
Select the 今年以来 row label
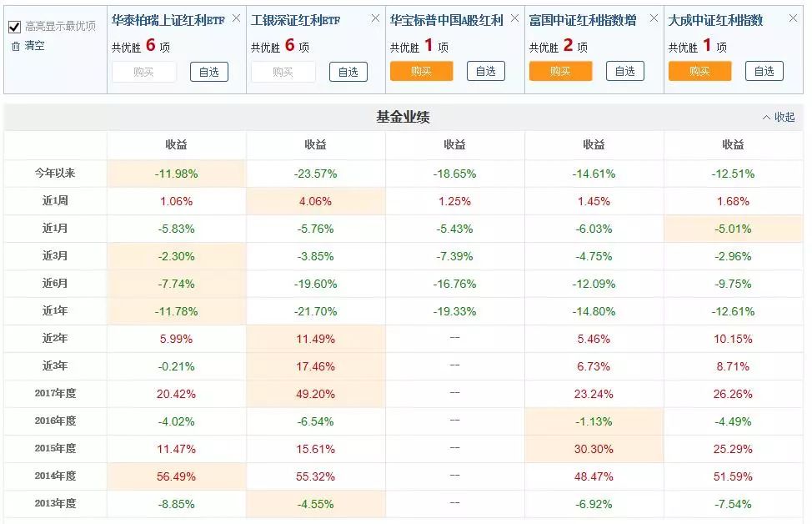click(x=56, y=173)
